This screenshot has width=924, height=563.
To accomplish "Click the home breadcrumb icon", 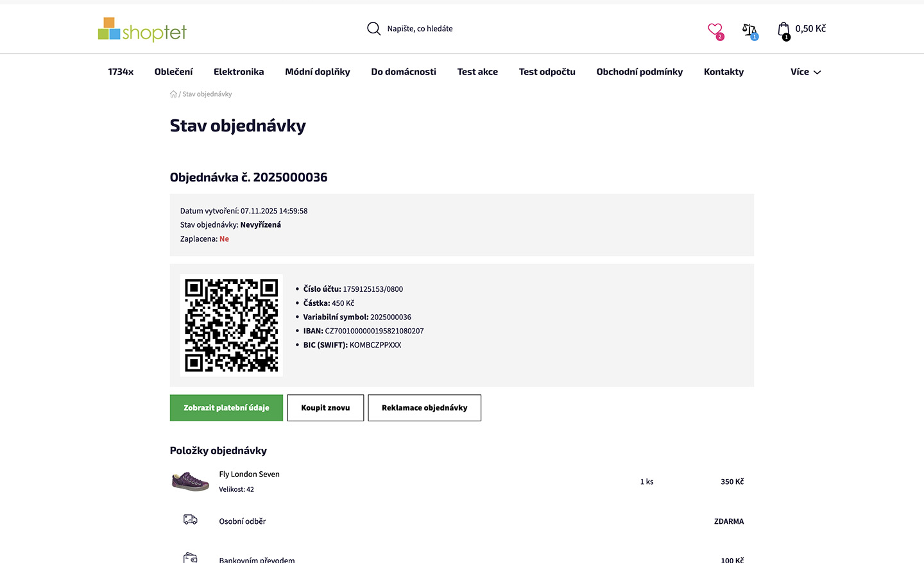I will (173, 94).
